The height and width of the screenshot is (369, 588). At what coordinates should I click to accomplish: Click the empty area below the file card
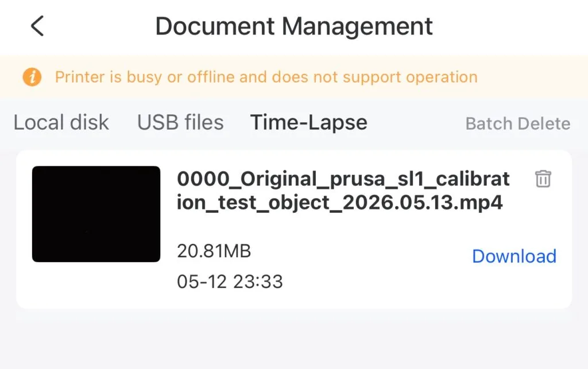pos(294,339)
